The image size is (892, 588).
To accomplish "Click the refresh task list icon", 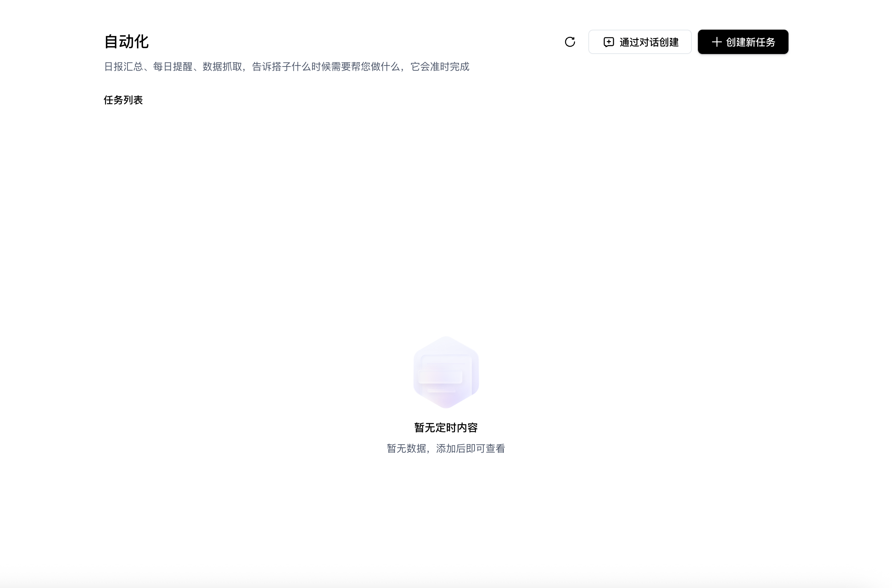I will tap(570, 42).
